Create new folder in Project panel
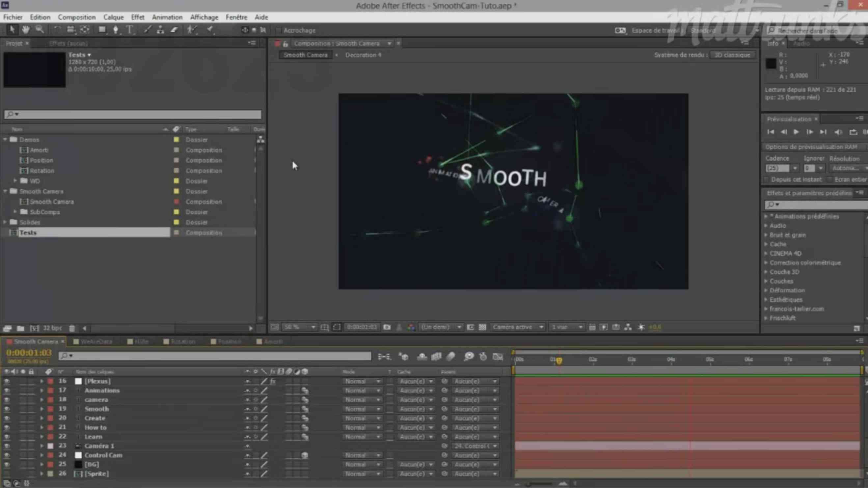This screenshot has height=488, width=868. 20,328
